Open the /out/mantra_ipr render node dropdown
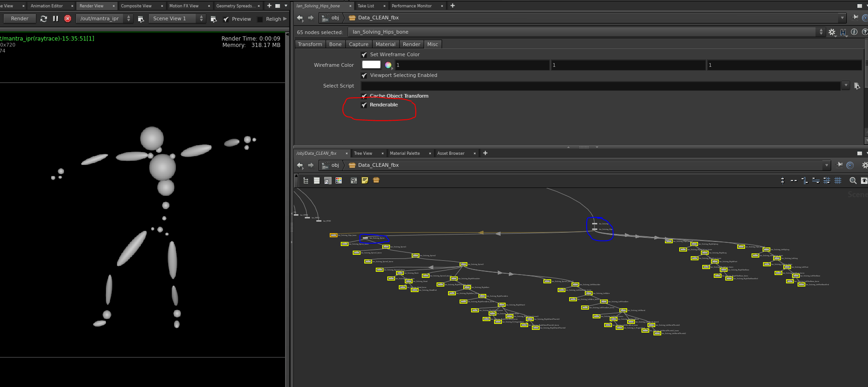Viewport: 868px width, 387px height. (128, 18)
